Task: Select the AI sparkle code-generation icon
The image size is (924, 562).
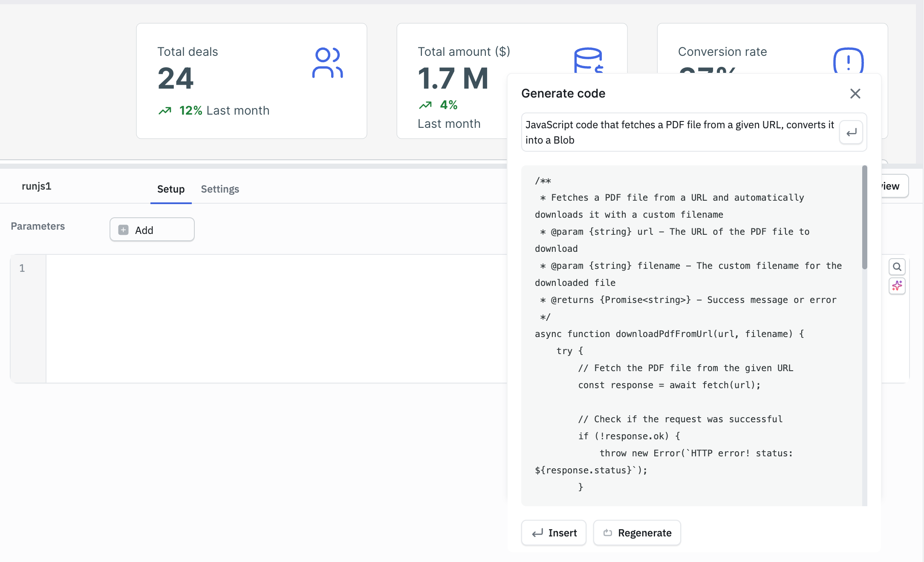Action: [897, 286]
